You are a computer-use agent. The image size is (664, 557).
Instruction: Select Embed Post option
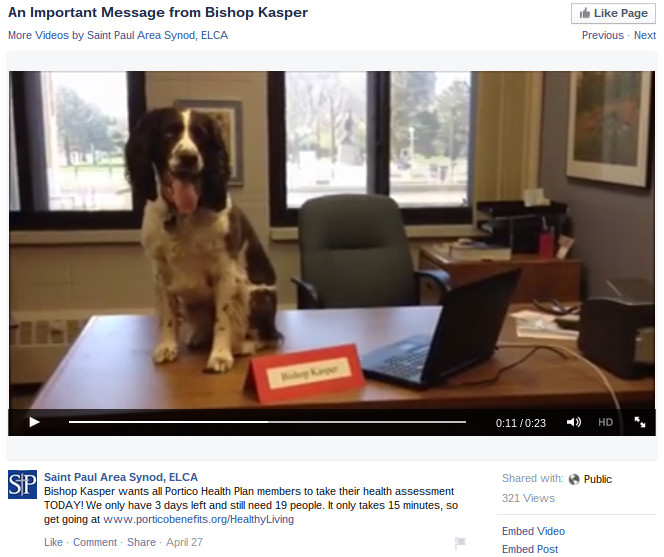pyautogui.click(x=530, y=549)
